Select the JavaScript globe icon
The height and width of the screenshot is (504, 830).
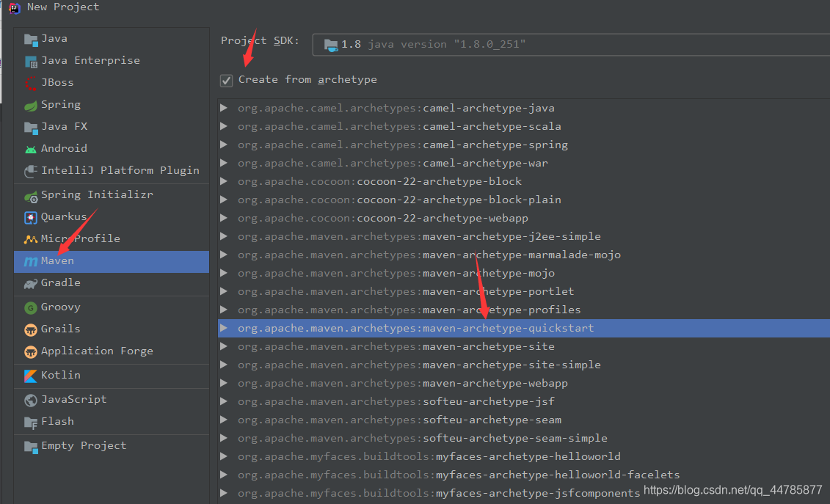[x=31, y=401]
